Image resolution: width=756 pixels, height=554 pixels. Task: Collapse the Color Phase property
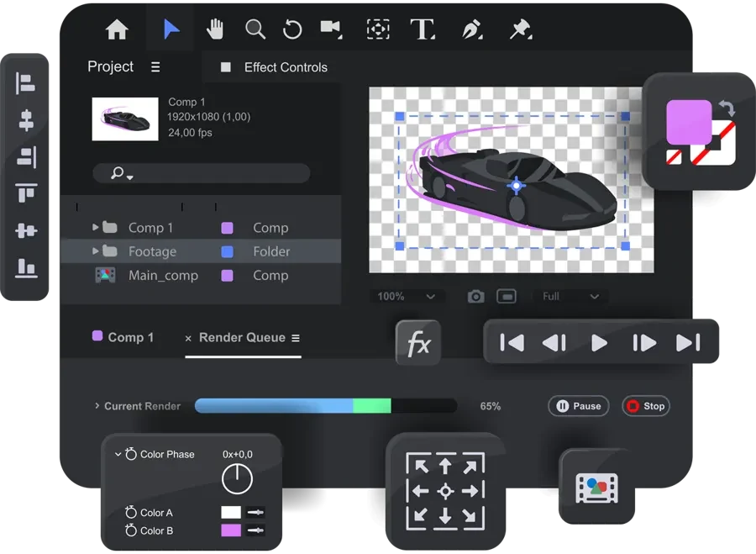click(x=118, y=454)
